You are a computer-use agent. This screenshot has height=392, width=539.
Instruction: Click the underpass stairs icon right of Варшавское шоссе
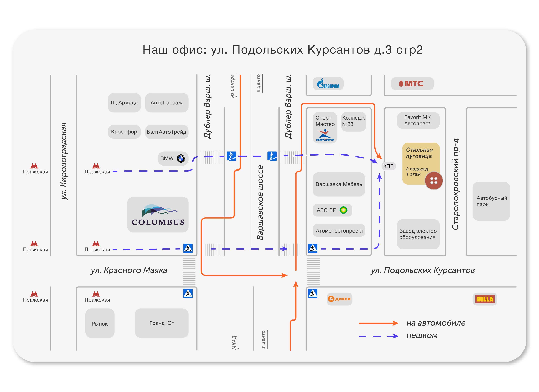point(272,156)
